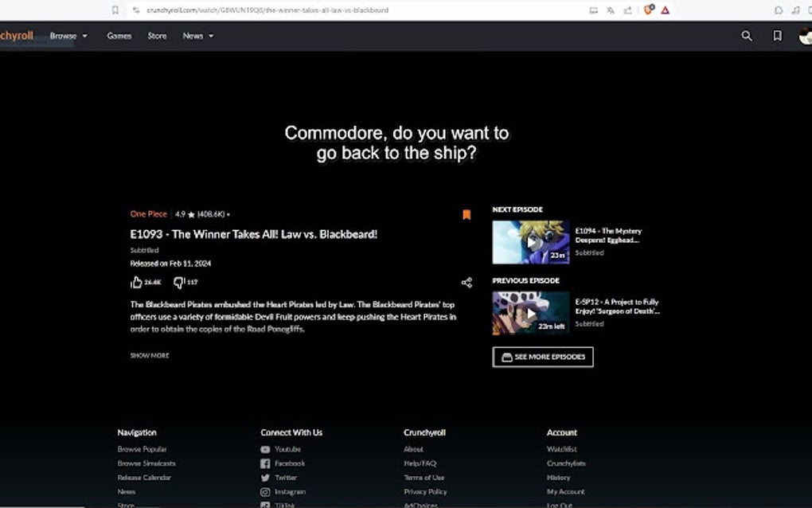Click SEE MORE EPISODES
Viewport: 812px width, 508px height.
[x=542, y=357]
